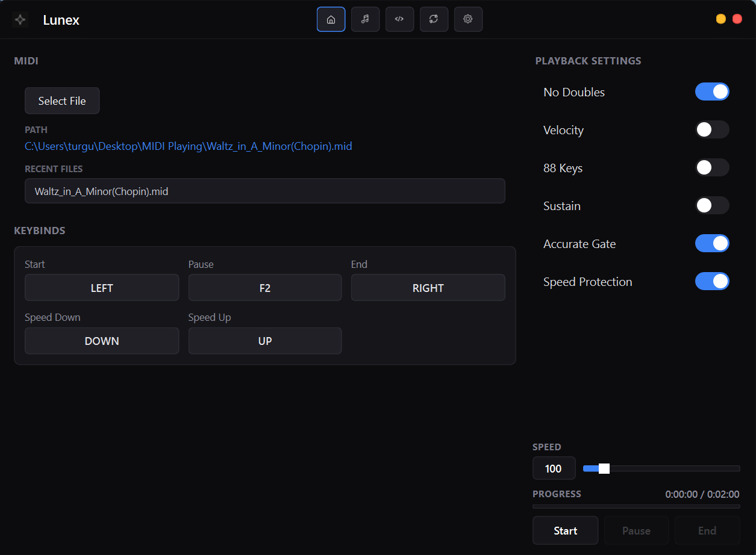This screenshot has height=555, width=756.
Task: Click the yellow minimize circle
Action: pos(720,19)
